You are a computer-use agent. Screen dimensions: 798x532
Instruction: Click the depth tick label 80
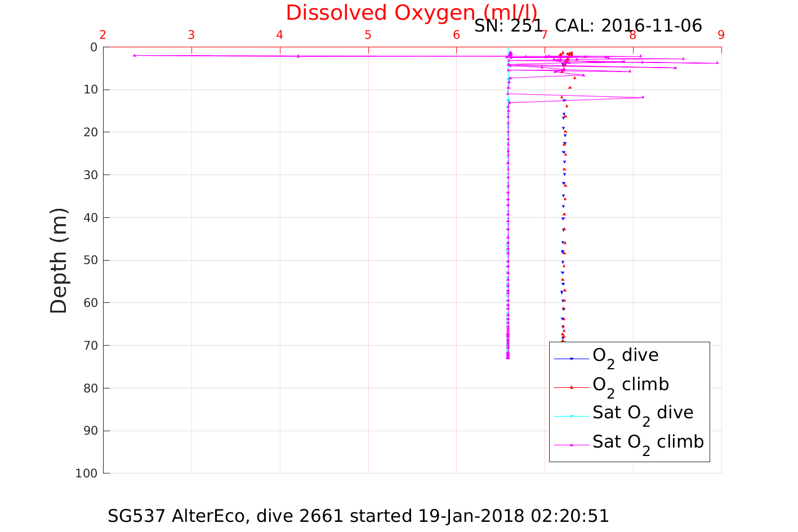[90, 388]
